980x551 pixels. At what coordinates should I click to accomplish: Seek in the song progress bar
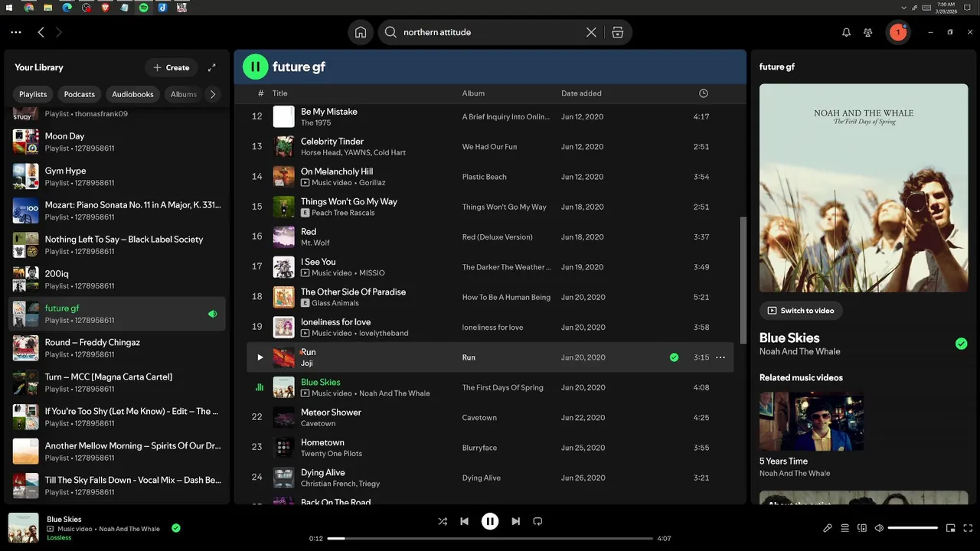490,539
